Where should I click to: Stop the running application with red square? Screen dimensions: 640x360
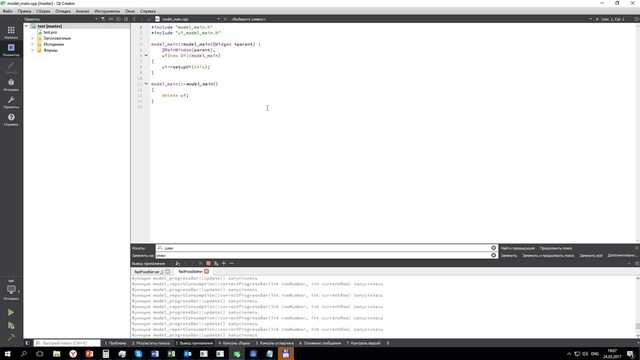pos(208,263)
